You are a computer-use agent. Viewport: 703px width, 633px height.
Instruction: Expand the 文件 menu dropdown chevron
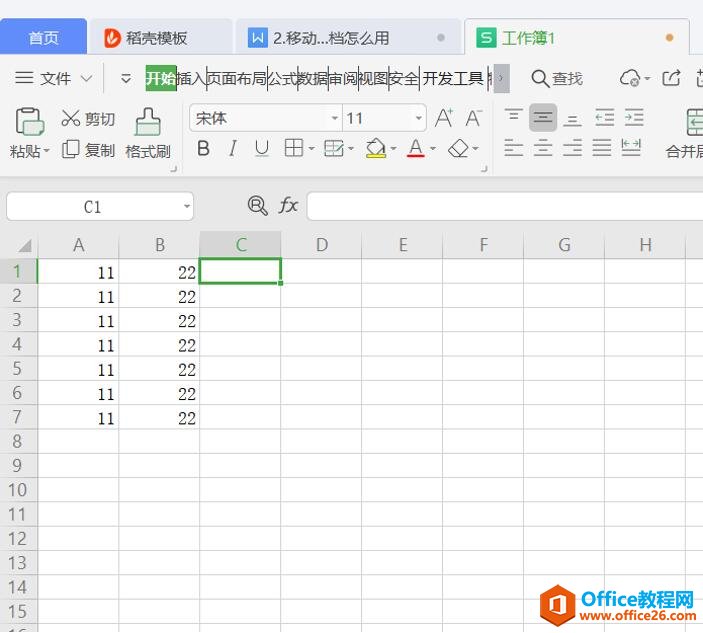[x=87, y=79]
